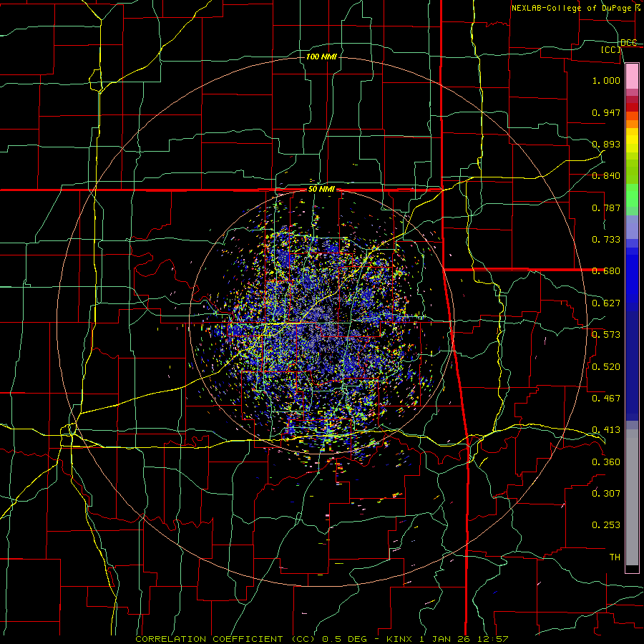This screenshot has width=644, height=644.
Task: Select the 0.573 legend value
Action: pos(606,335)
